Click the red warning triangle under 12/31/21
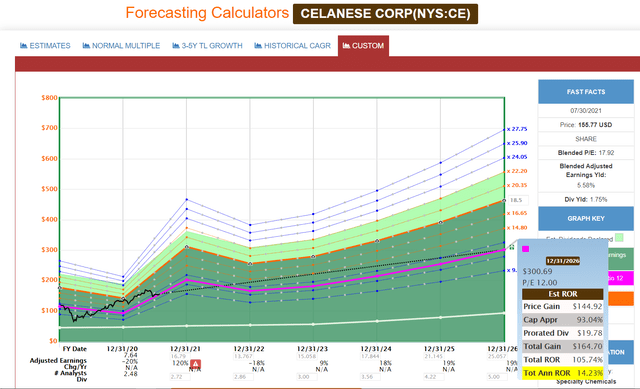640x389 pixels. [x=196, y=364]
